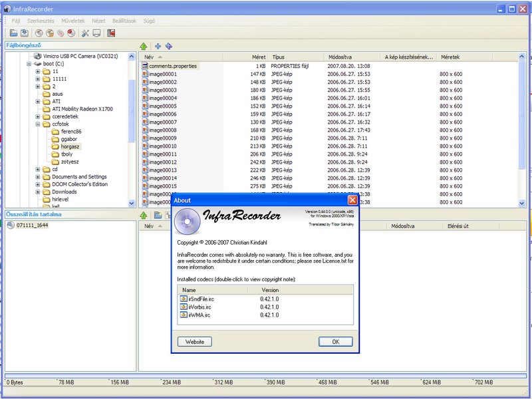Screen dimensions: 532x399
Task: Sort file list by Méret column
Action: tap(245, 57)
